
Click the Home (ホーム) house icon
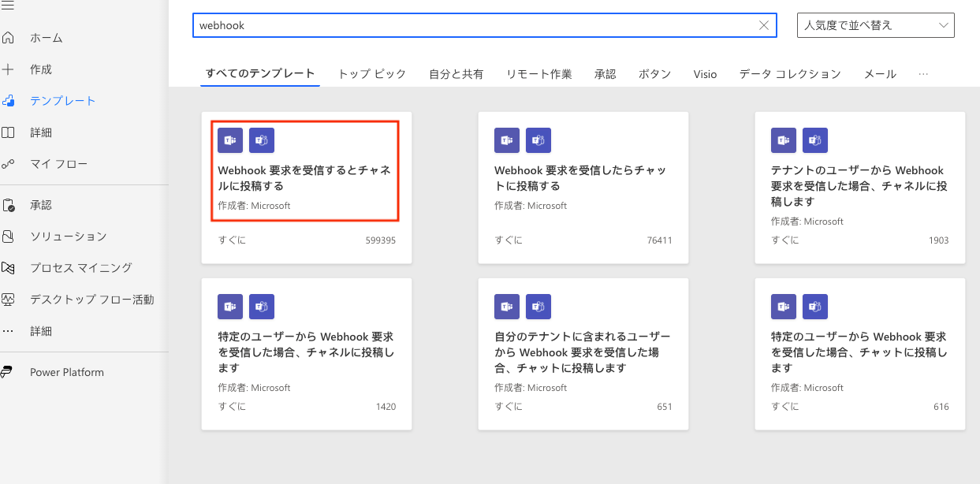(x=8, y=37)
